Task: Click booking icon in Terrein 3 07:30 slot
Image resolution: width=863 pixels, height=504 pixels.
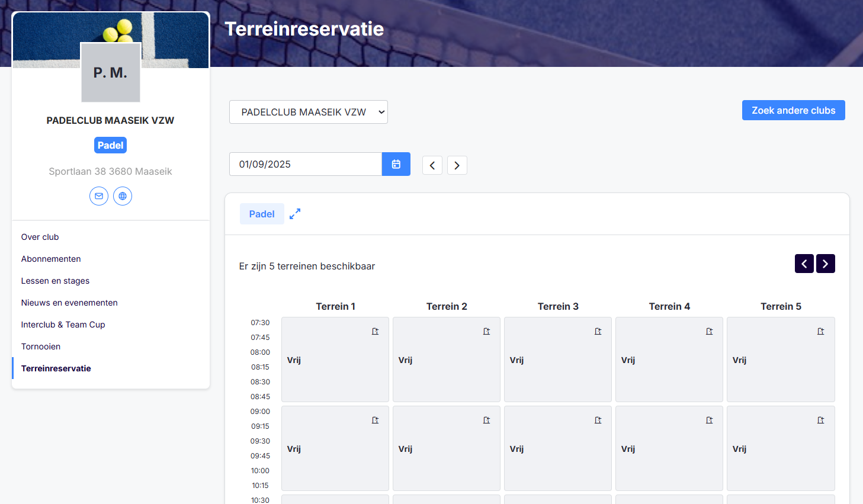Action: point(598,332)
